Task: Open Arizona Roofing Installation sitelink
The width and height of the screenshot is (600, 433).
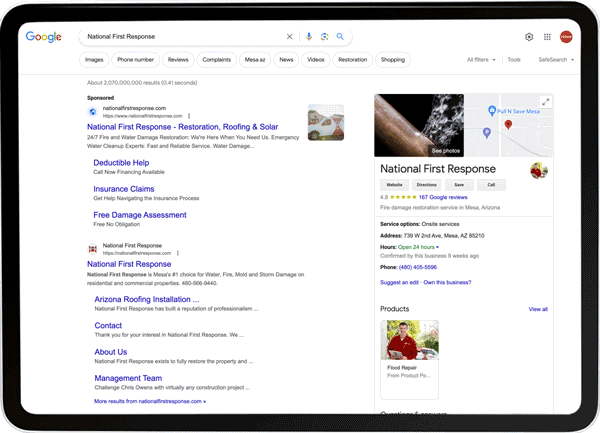Action: click(x=147, y=299)
